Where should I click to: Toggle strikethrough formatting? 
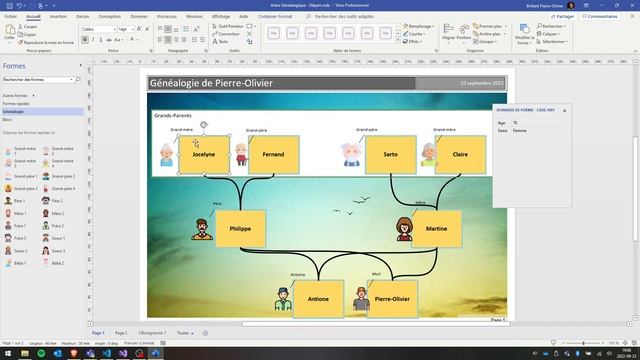(x=109, y=40)
